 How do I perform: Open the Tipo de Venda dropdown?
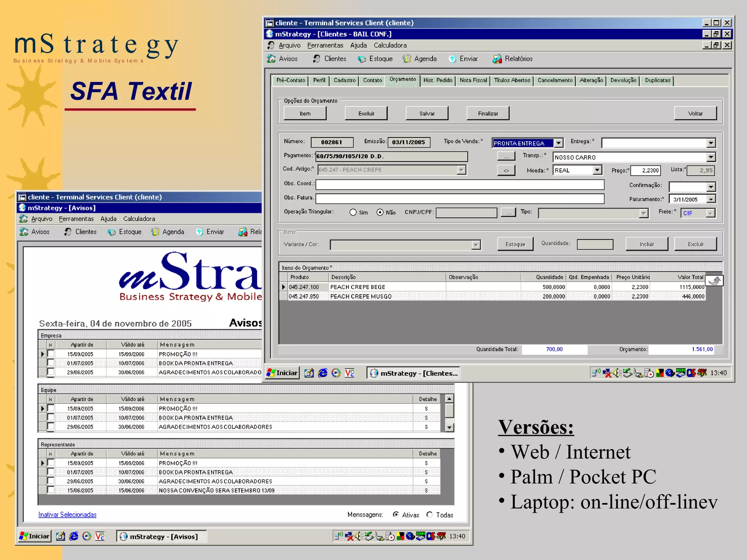point(558,143)
